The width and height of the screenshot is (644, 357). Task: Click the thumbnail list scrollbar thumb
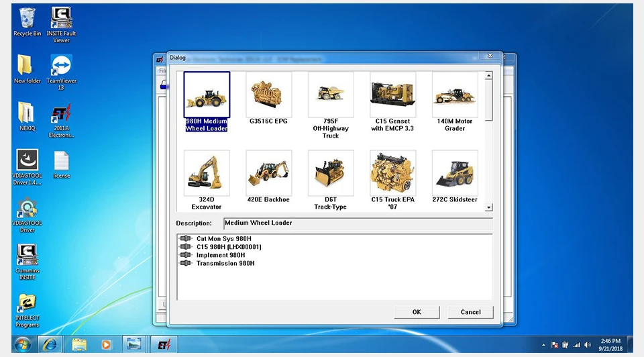point(489,101)
